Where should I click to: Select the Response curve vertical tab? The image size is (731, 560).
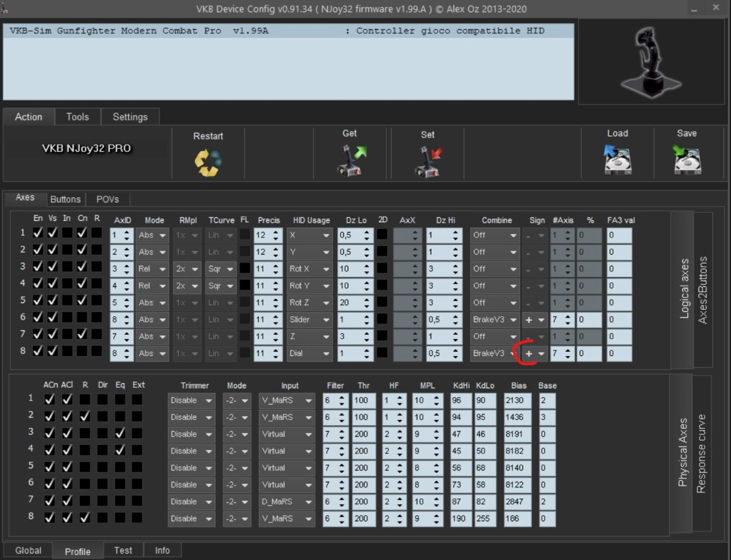[x=701, y=453]
